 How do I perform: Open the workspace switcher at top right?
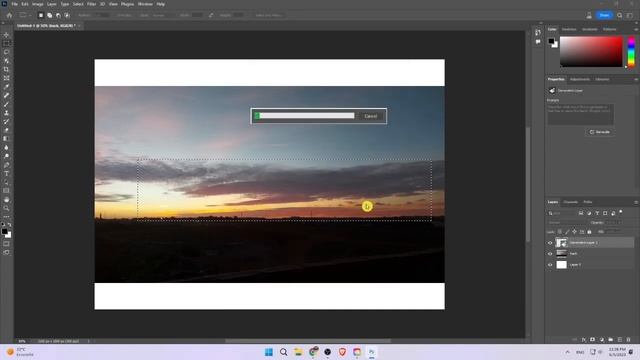(x=630, y=15)
